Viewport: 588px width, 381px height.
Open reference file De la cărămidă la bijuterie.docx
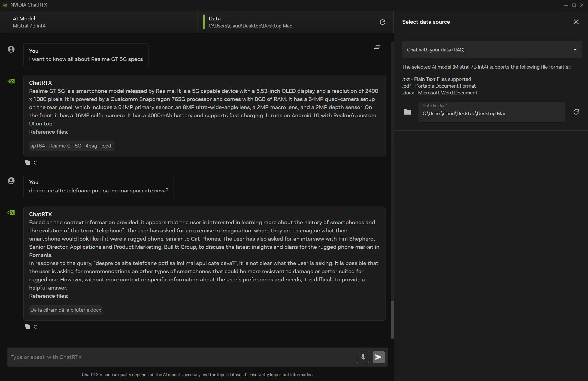[66, 310]
